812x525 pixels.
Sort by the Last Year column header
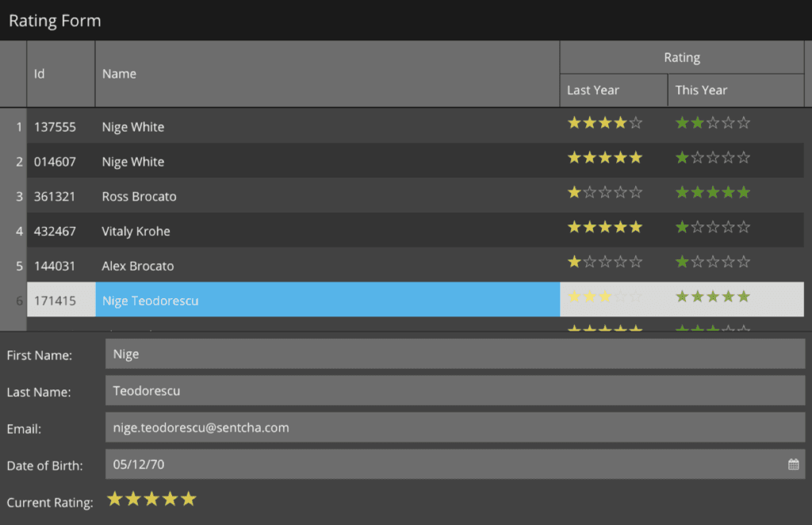point(614,90)
